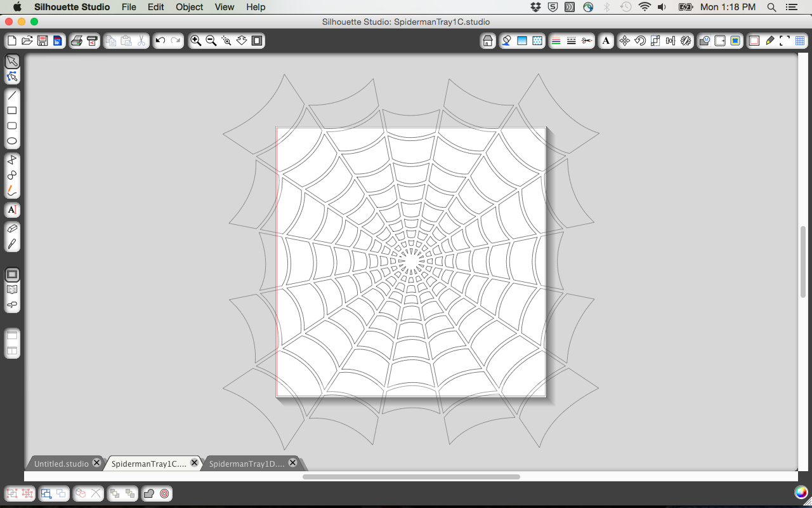
Task: Zoom in with the plus magnifier
Action: (196, 41)
